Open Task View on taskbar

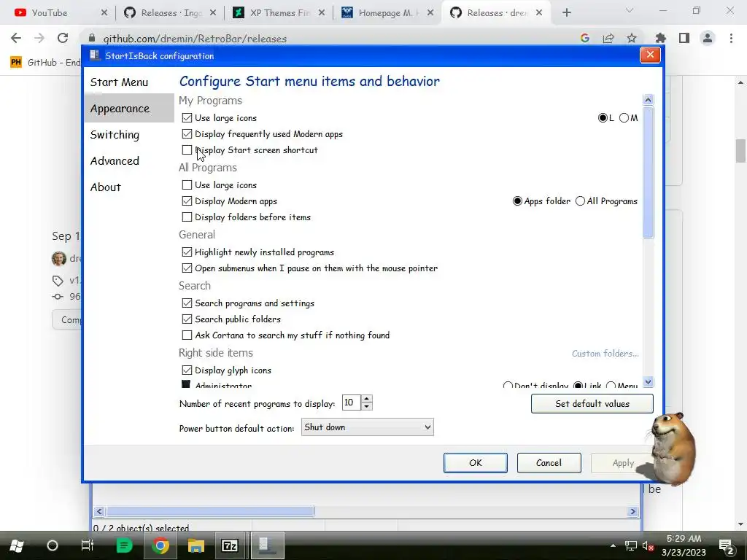coord(88,545)
